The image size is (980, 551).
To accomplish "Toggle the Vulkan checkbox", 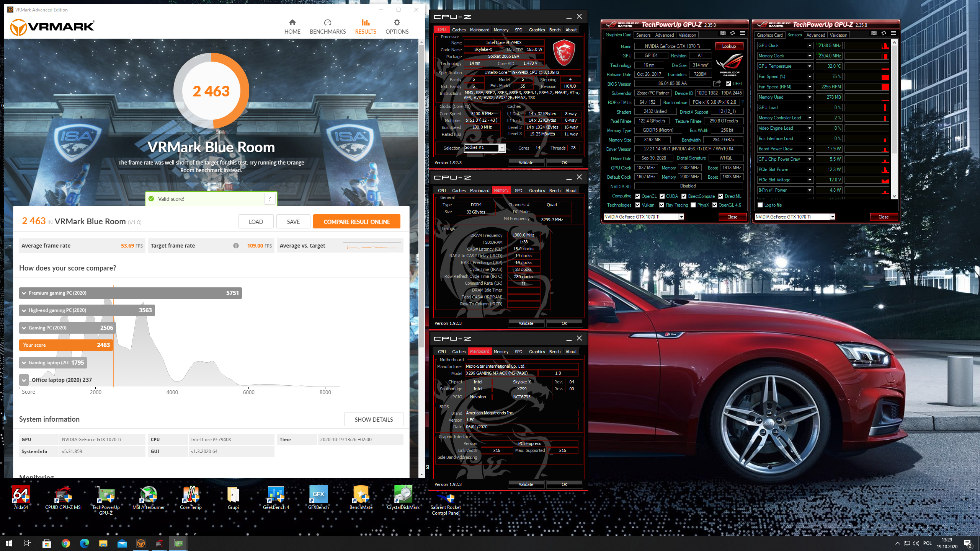I will pyautogui.click(x=637, y=205).
